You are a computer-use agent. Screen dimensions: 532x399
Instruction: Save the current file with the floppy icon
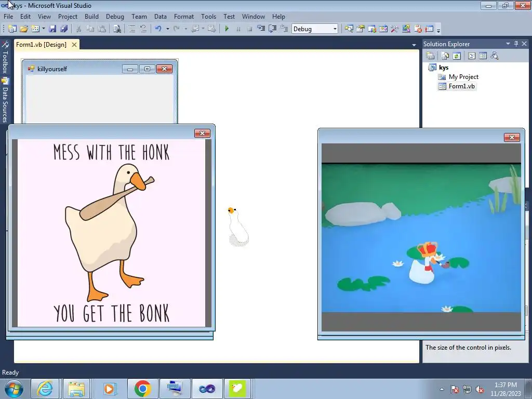click(x=52, y=29)
